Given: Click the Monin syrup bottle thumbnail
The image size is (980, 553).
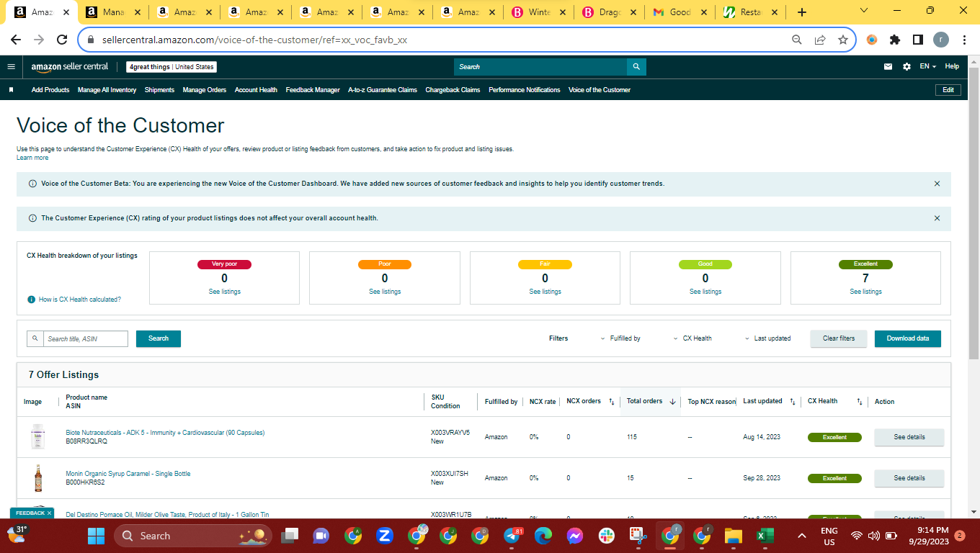Looking at the screenshot, I should click(38, 478).
